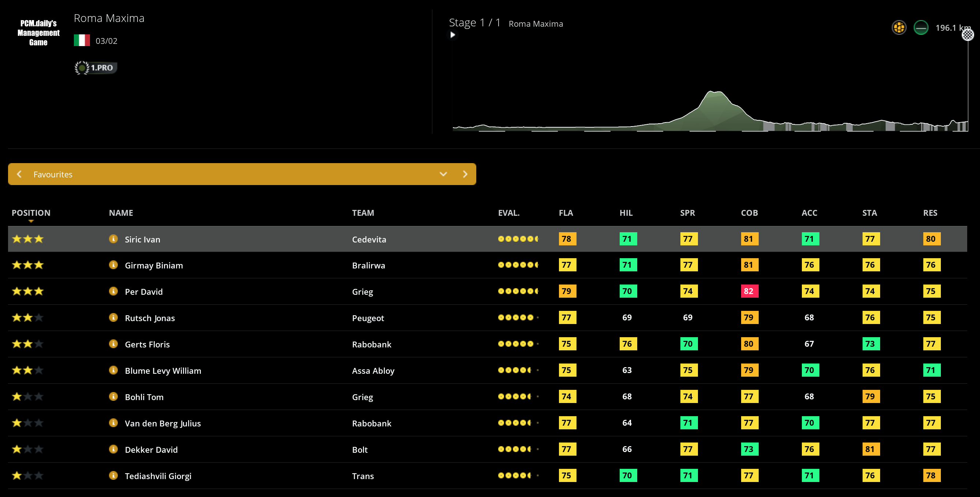Open info icon for Girmay Biniam

(113, 265)
